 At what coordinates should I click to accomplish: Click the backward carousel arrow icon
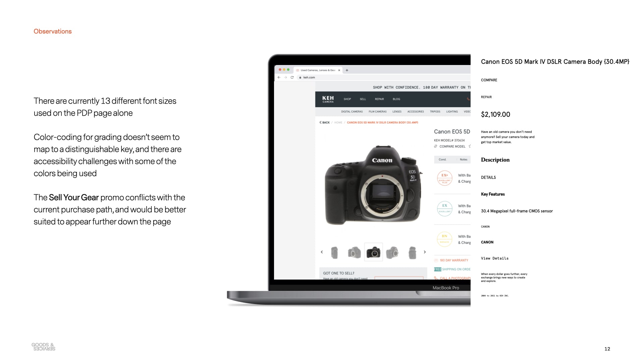(x=322, y=252)
